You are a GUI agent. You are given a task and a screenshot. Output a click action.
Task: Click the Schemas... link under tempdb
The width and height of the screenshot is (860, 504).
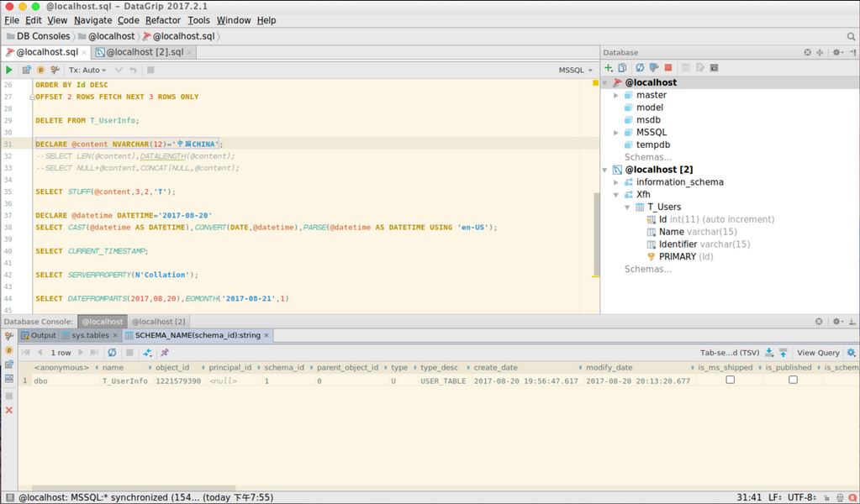[647, 157]
